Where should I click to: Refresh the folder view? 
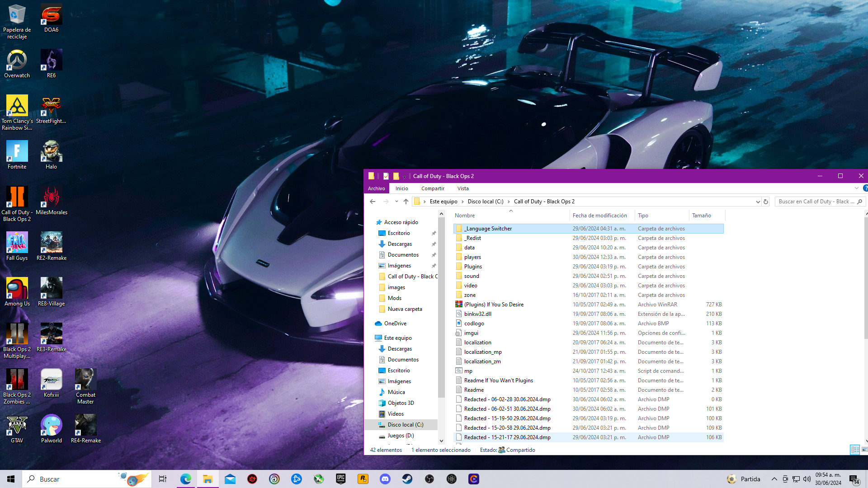(x=766, y=202)
